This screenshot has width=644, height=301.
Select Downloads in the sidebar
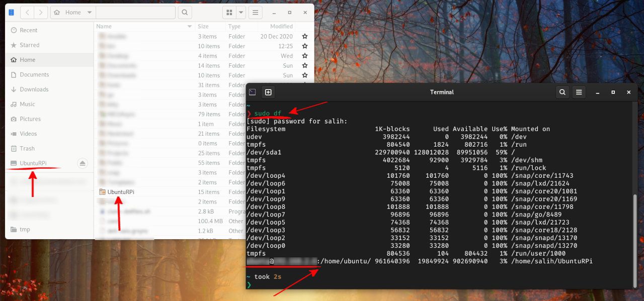click(34, 89)
